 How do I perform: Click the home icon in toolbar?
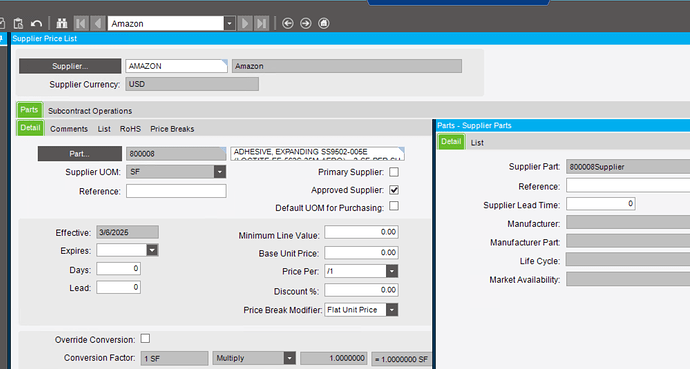pos(324,23)
